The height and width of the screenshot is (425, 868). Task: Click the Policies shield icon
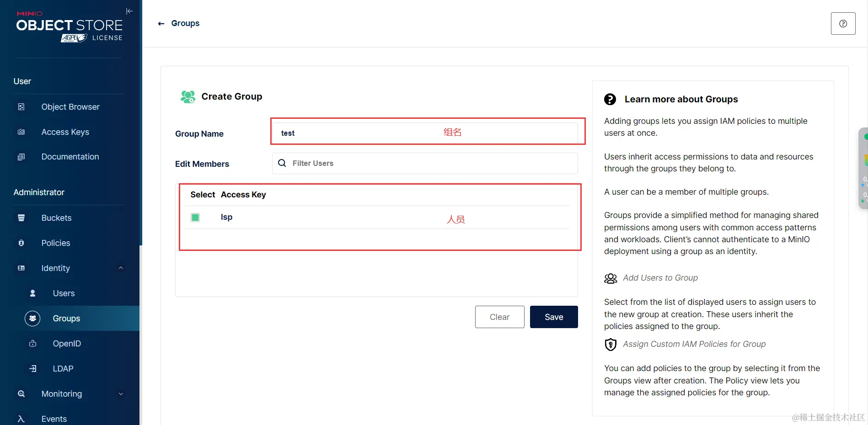(21, 243)
